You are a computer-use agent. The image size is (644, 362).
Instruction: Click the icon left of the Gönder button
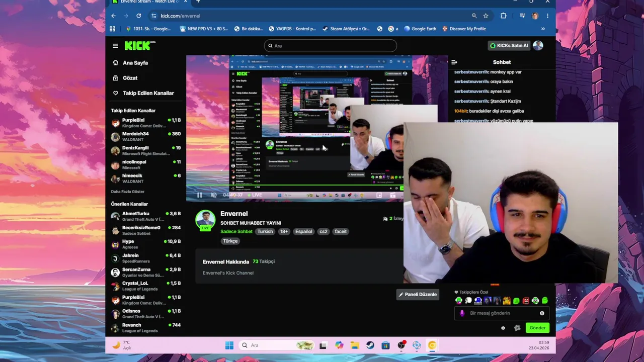point(517,328)
